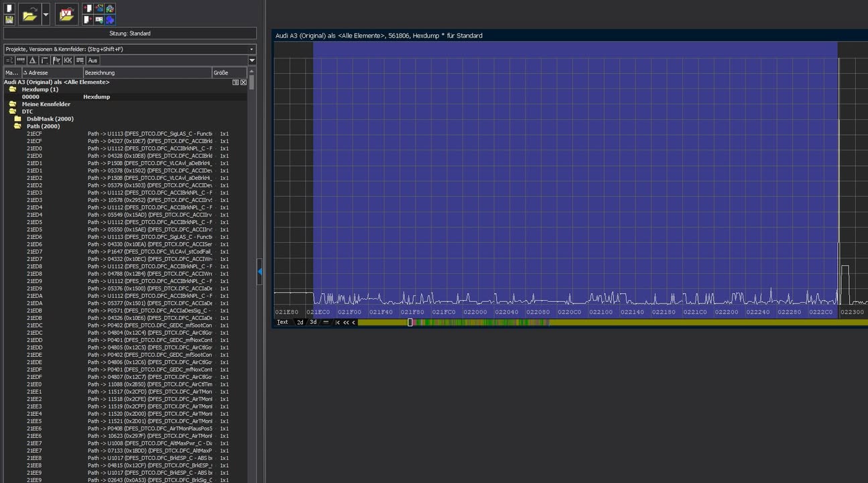Click the side panel collapse arrow handle
The image size is (868, 483).
click(259, 271)
